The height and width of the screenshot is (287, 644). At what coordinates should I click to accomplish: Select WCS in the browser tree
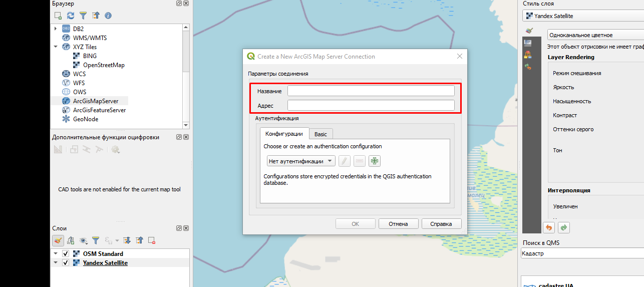[x=79, y=74]
